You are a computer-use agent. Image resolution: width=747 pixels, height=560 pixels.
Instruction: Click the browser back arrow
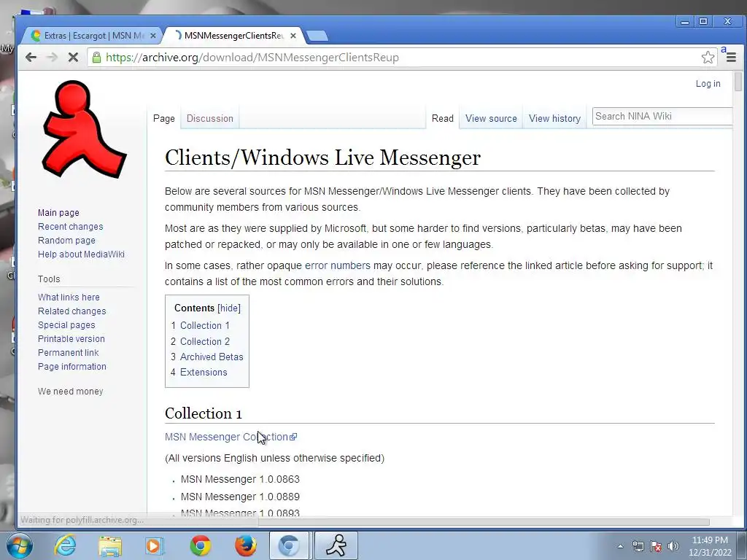pos(31,58)
